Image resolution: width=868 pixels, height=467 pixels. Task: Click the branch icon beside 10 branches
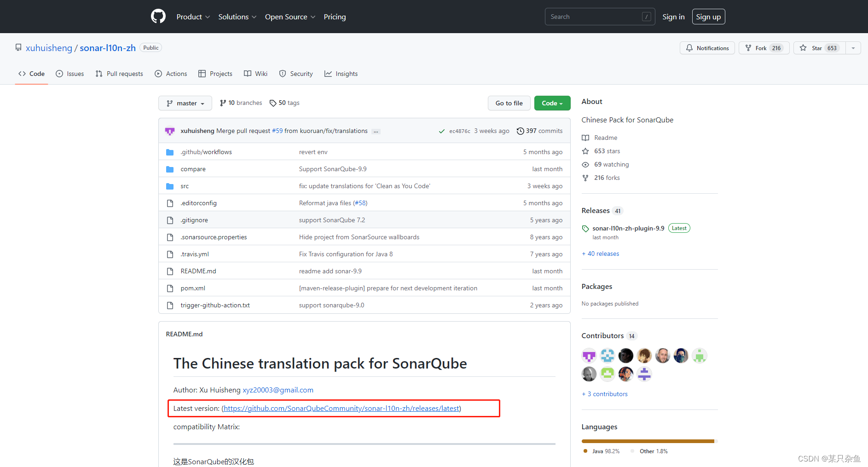tap(223, 103)
